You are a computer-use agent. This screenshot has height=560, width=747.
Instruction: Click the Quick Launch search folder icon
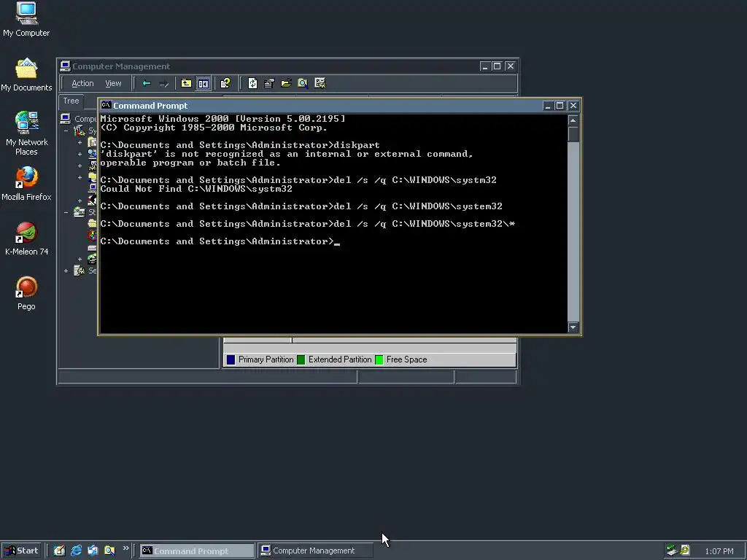coord(109,551)
